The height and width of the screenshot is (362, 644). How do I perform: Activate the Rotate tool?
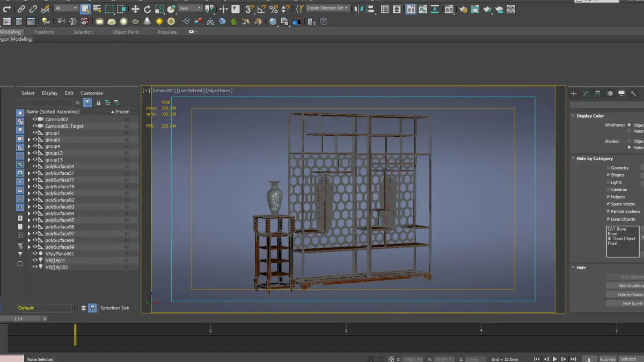pyautogui.click(x=147, y=9)
